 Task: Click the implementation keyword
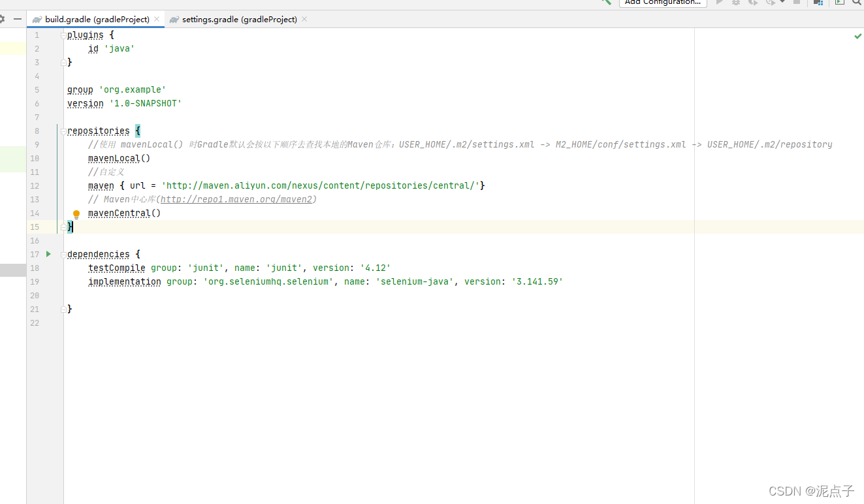(x=125, y=281)
